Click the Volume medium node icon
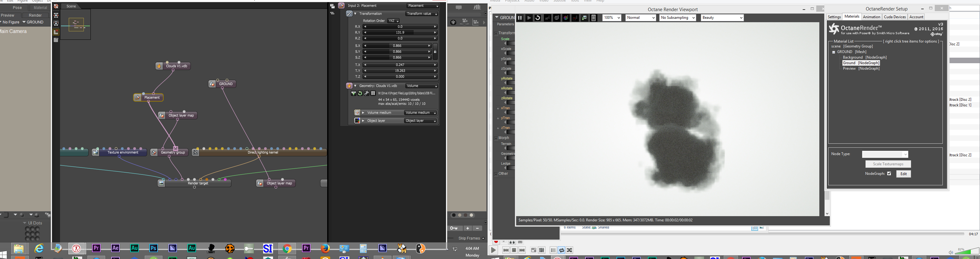Image resolution: width=980 pixels, height=259 pixels. click(357, 113)
